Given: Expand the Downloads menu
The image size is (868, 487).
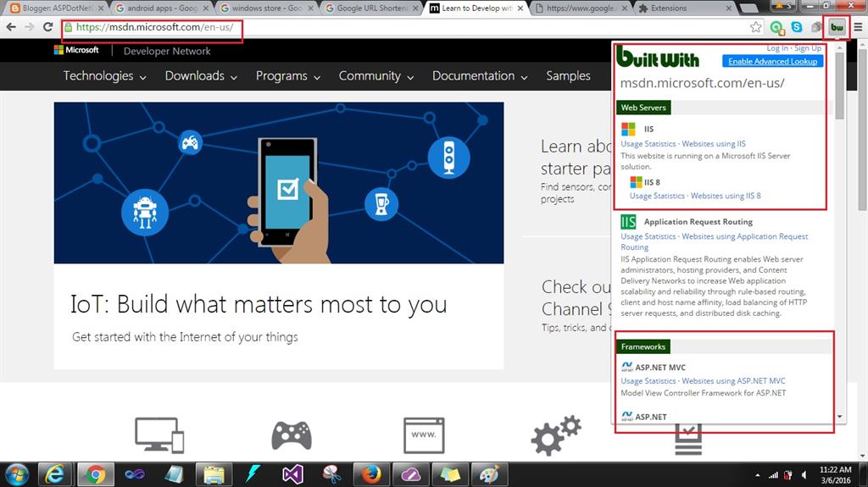Looking at the screenshot, I should point(201,76).
